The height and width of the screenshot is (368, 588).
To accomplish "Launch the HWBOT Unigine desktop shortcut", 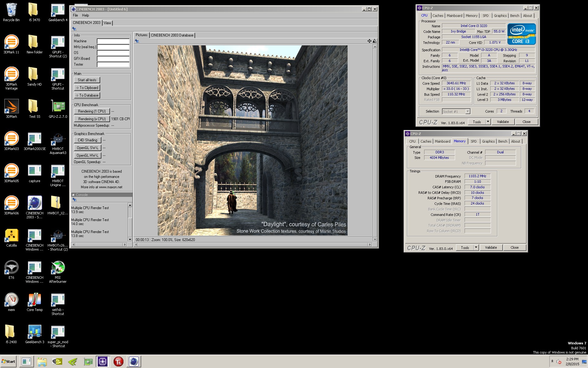I will (x=58, y=175).
